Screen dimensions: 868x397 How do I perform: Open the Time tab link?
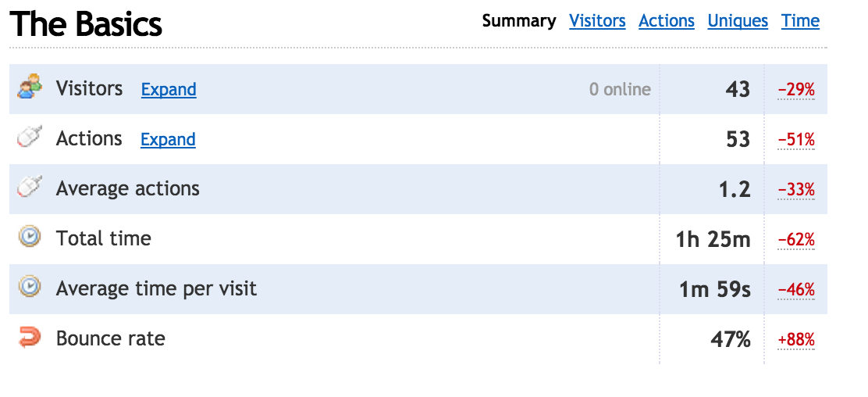[x=800, y=21]
